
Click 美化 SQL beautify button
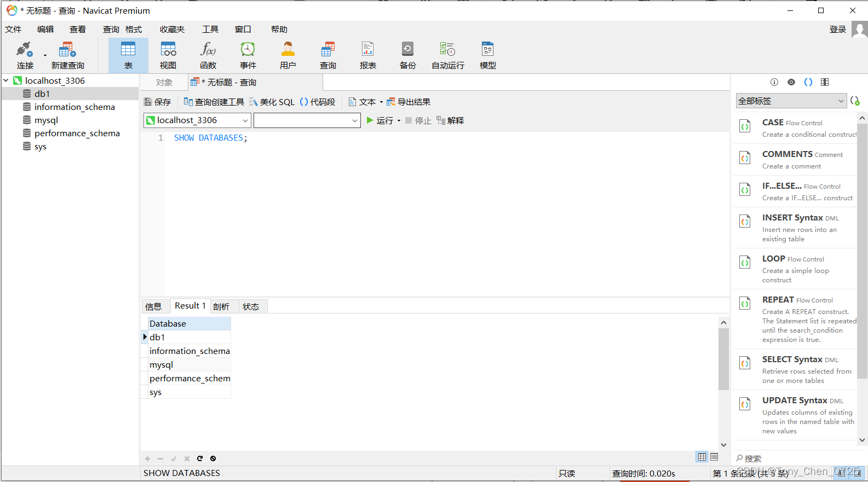tap(272, 102)
